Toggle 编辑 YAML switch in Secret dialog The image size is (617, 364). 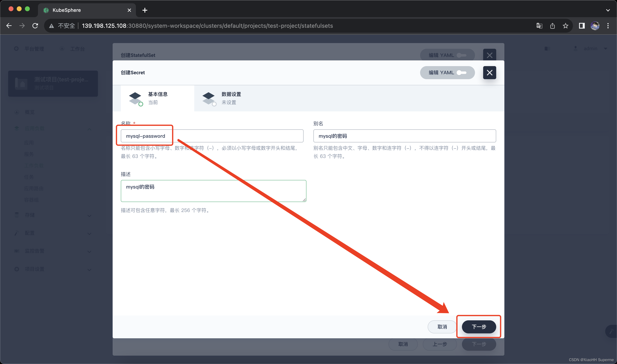point(461,73)
